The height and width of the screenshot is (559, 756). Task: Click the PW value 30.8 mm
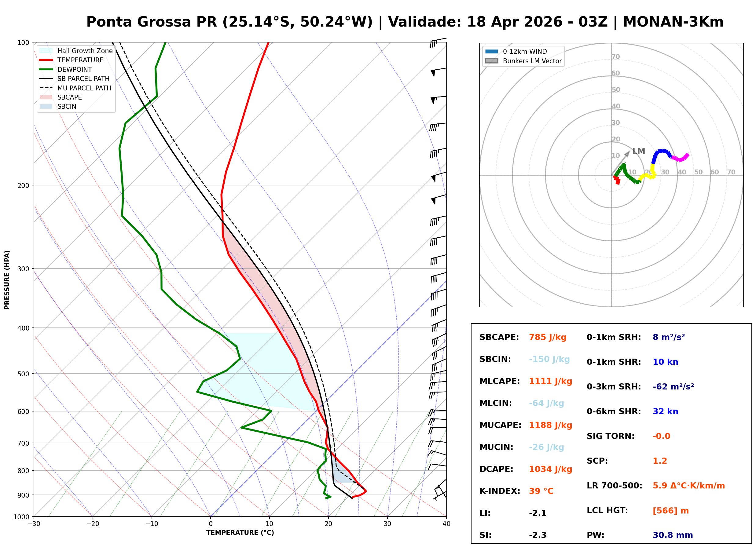click(673, 535)
